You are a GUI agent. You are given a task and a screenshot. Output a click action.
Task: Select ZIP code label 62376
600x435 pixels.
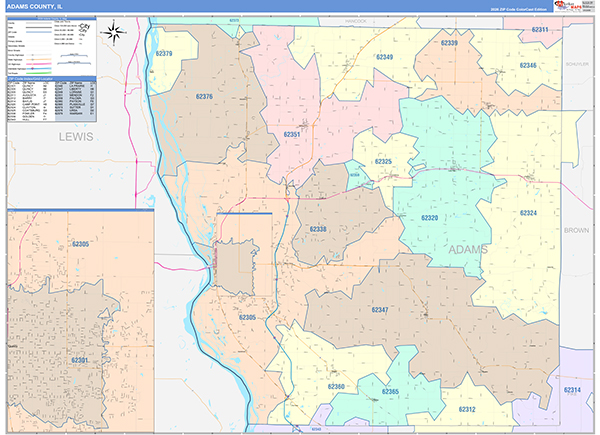point(204,96)
